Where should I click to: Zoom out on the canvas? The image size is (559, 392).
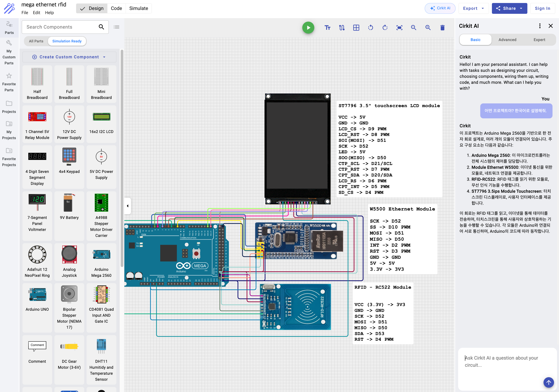413,28
